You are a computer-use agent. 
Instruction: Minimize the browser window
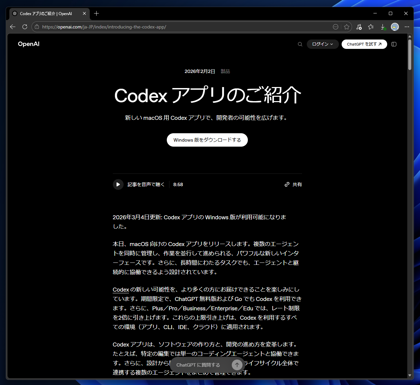pyautogui.click(x=375, y=14)
